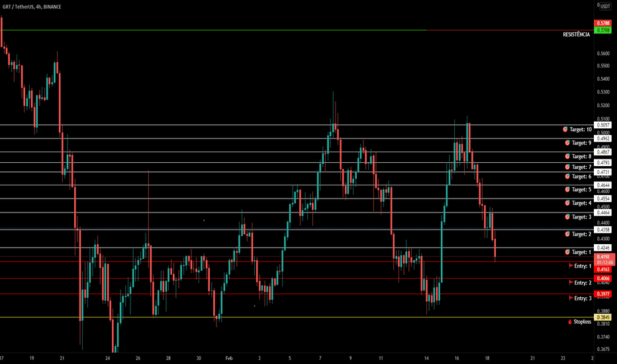Click the 'Feb' label on the time axis
Image resolution: width=617 pixels, height=364 pixels.
pyautogui.click(x=229, y=358)
